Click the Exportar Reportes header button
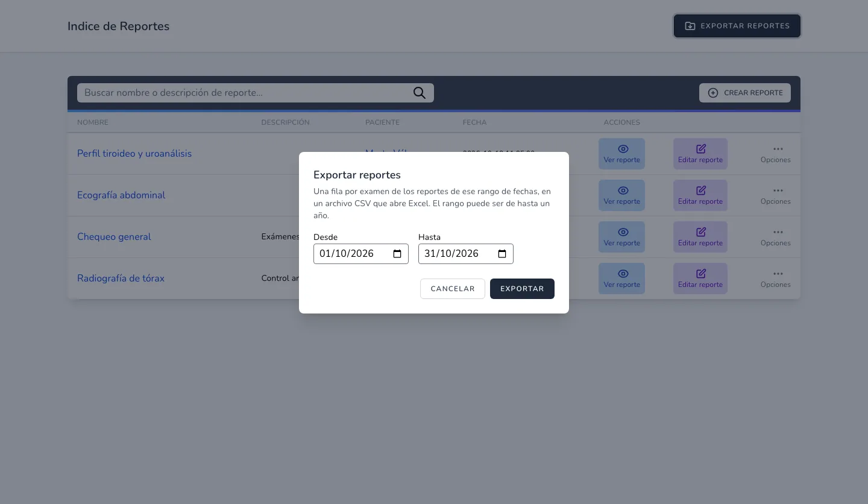 737,26
